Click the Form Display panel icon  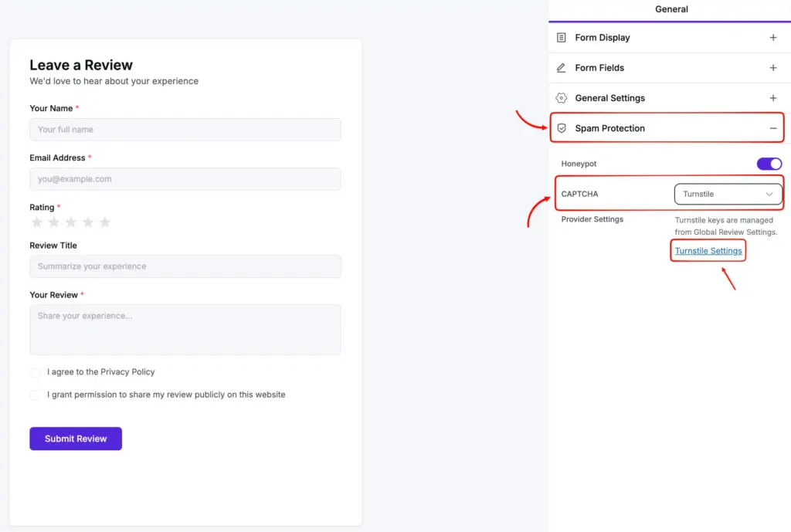(562, 37)
